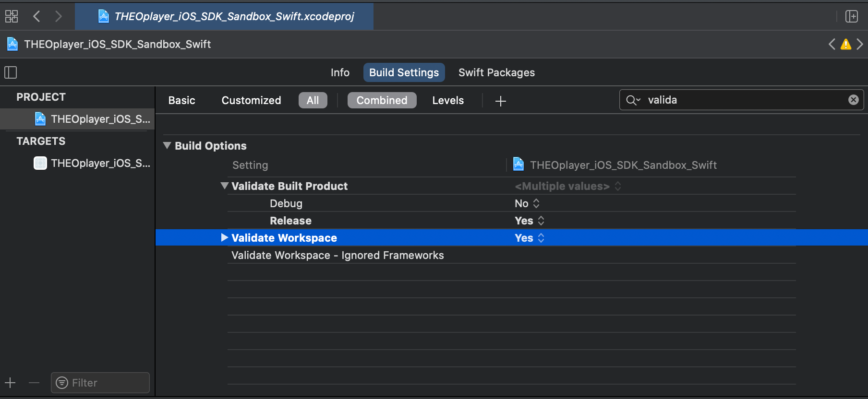
Task: Switch to Combined settings view
Action: (x=382, y=100)
